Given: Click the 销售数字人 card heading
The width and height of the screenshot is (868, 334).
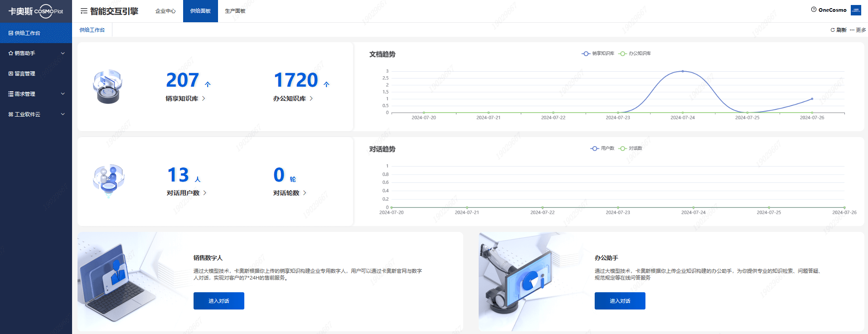Looking at the screenshot, I should 208,258.
